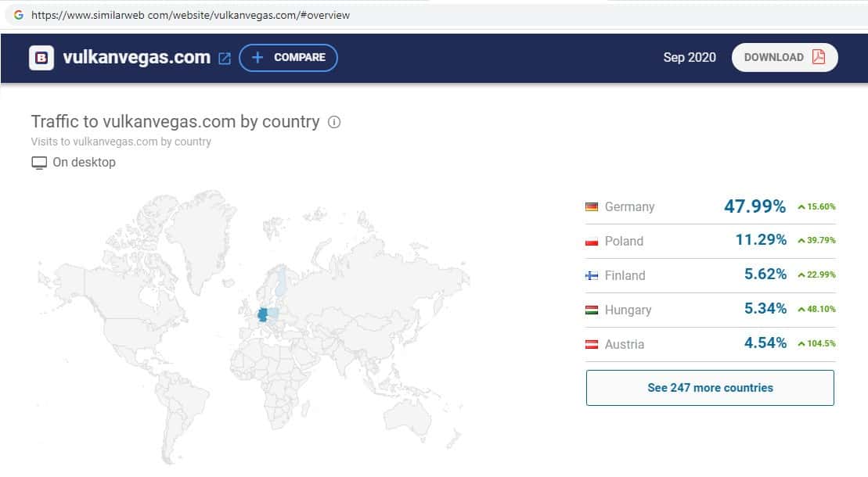Click Germany's 15.60% change indicator
Viewport: 868px width, 477px height.
816,206
